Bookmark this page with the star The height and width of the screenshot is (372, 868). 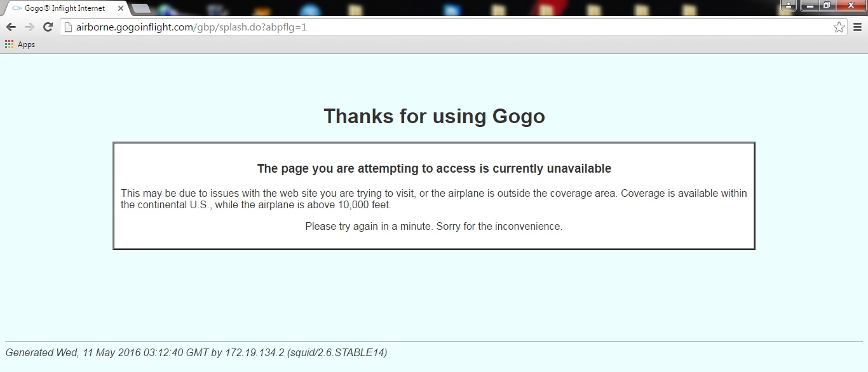[839, 27]
